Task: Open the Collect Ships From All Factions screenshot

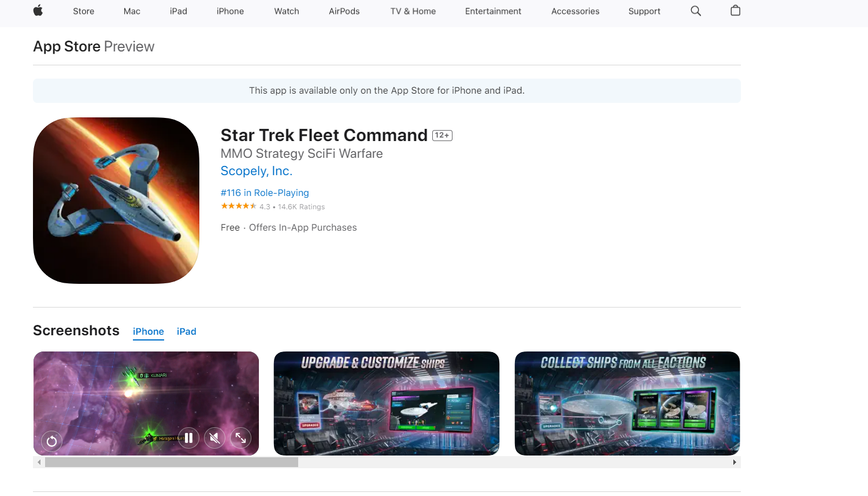Action: (627, 404)
